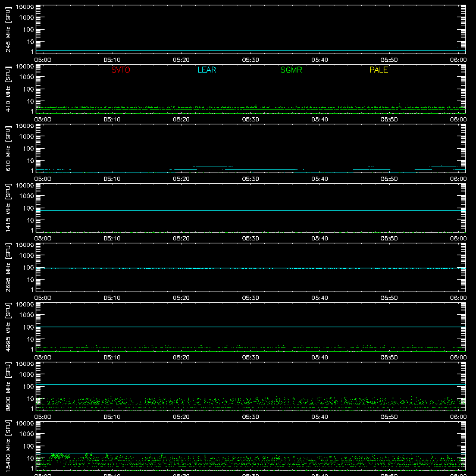
Task: Select the 410 MHz [SFU] axis label
Action: tap(8, 89)
